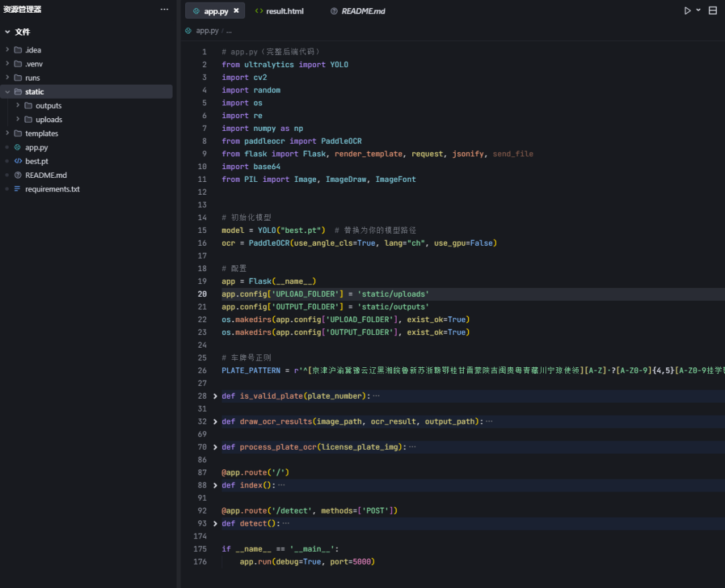
Task: Click the open static folder icon
Action: coord(18,91)
